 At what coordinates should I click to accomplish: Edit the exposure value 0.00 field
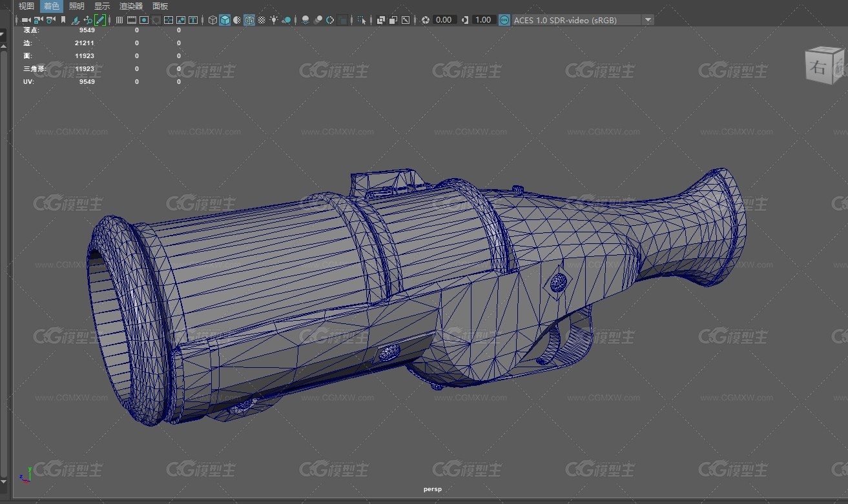pyautogui.click(x=444, y=20)
